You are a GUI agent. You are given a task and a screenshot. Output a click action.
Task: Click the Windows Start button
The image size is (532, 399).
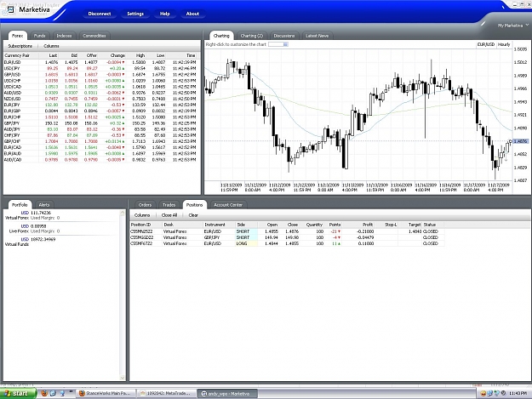[x=18, y=393]
